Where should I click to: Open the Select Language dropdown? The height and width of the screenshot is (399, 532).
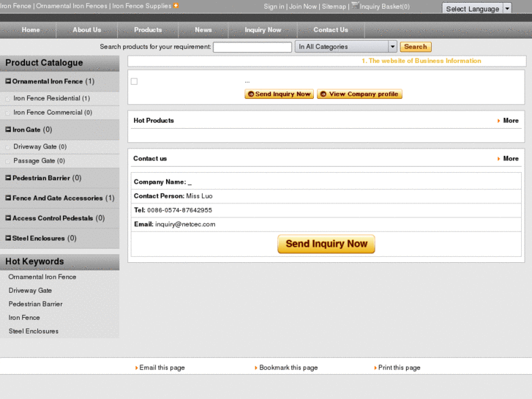point(507,9)
